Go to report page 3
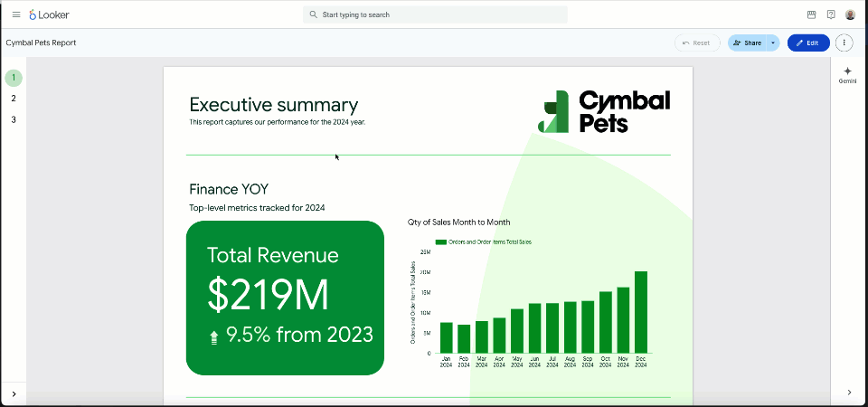Image resolution: width=868 pixels, height=407 pixels. pyautogui.click(x=14, y=119)
